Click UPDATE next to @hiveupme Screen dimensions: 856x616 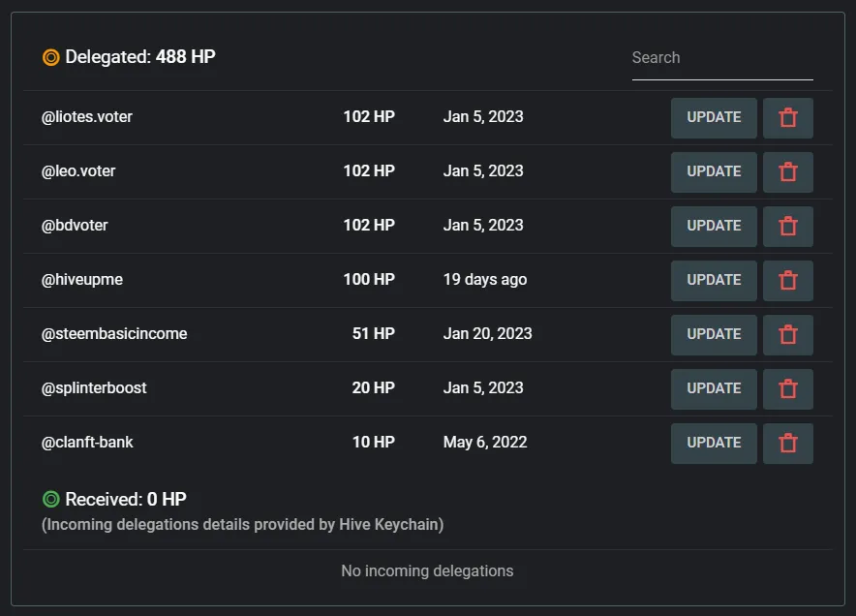tap(714, 281)
